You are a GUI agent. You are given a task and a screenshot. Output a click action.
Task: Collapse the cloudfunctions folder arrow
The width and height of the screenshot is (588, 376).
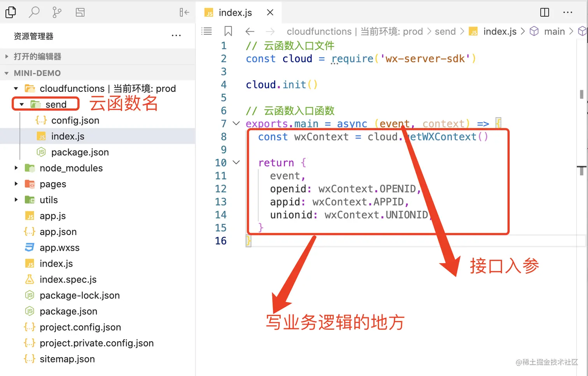(16, 89)
